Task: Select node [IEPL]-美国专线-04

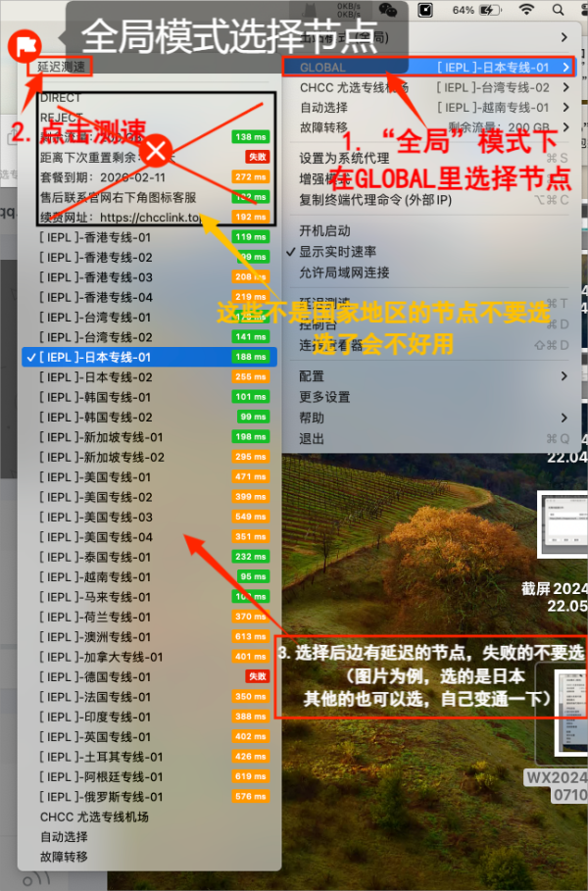Action: 149,536
